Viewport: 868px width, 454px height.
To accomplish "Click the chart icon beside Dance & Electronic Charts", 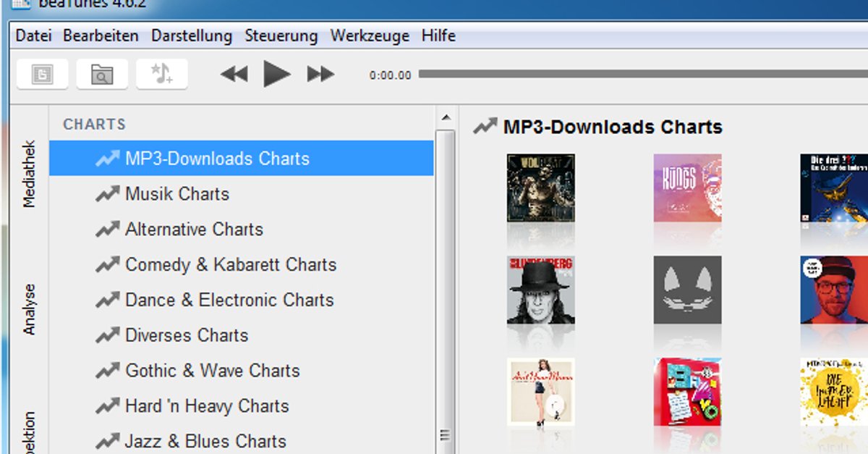I will 107,300.
